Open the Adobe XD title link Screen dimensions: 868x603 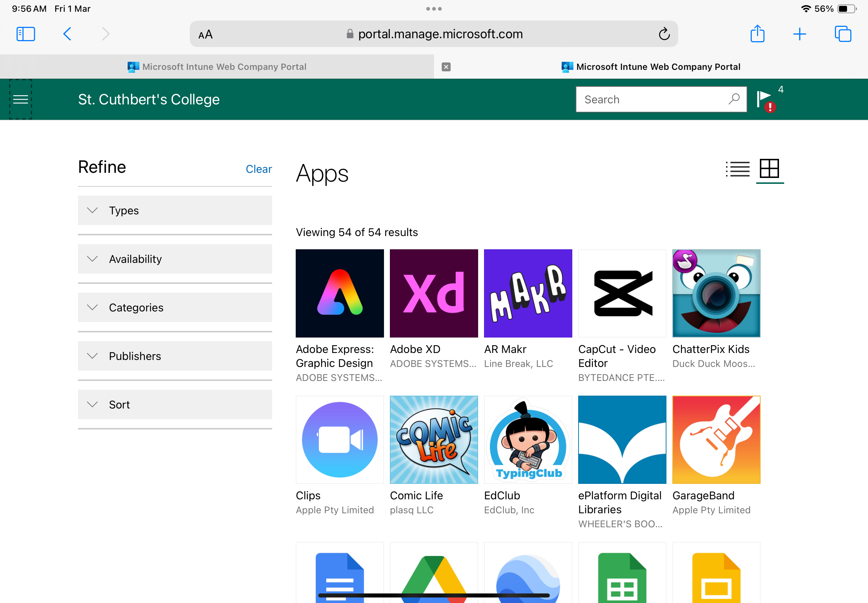click(x=415, y=349)
